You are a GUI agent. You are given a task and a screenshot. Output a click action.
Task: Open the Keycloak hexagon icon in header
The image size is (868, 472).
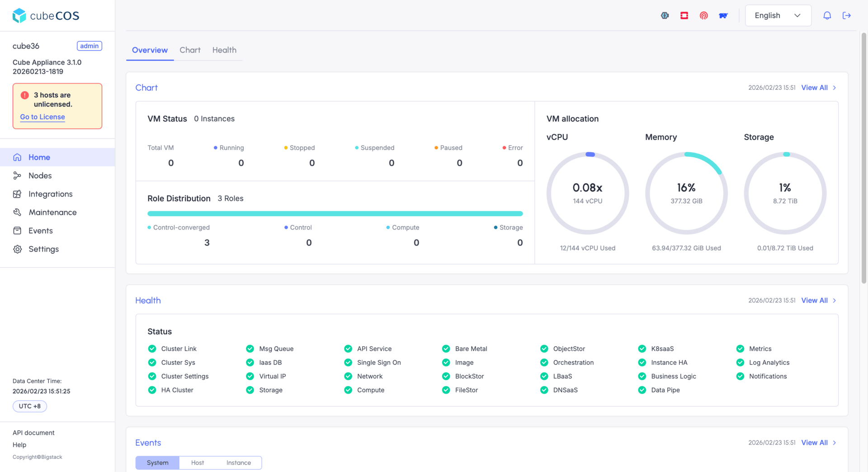click(665, 15)
